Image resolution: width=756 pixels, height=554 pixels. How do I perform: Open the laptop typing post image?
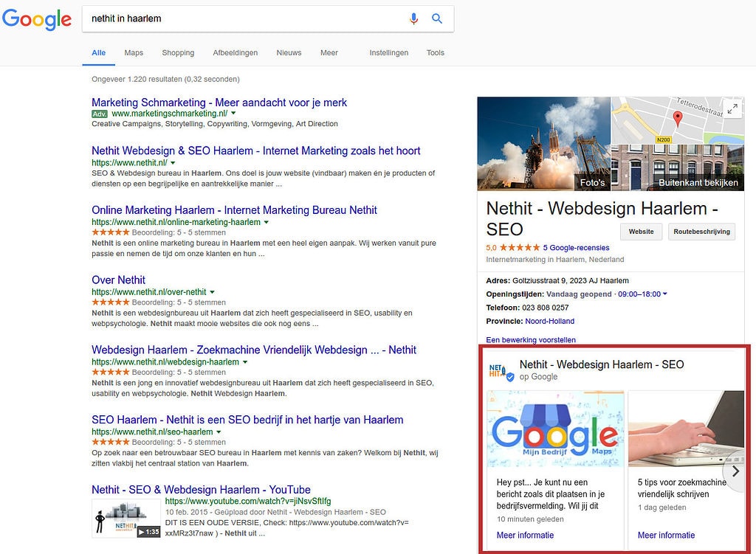(686, 429)
